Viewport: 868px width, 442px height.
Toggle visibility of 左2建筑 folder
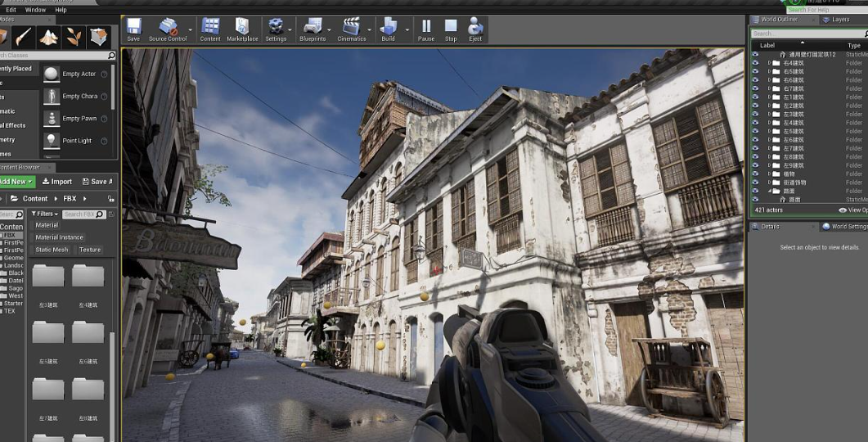[755, 106]
